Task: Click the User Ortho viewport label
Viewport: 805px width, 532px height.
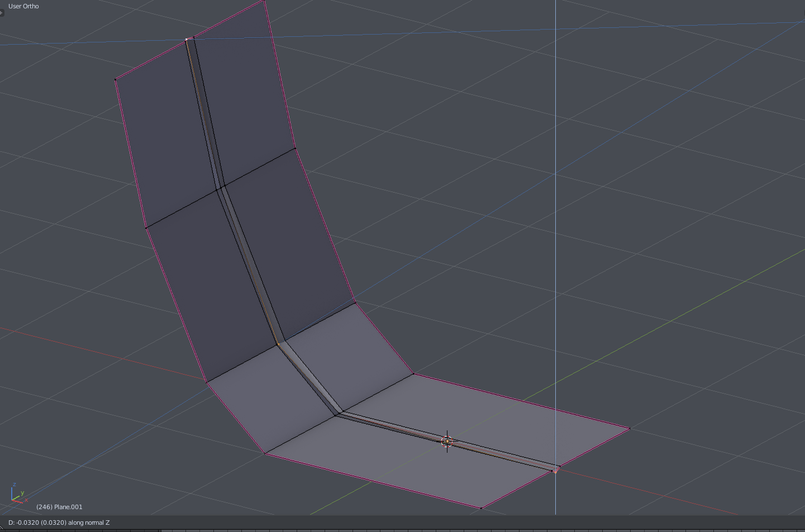Action: [22, 6]
